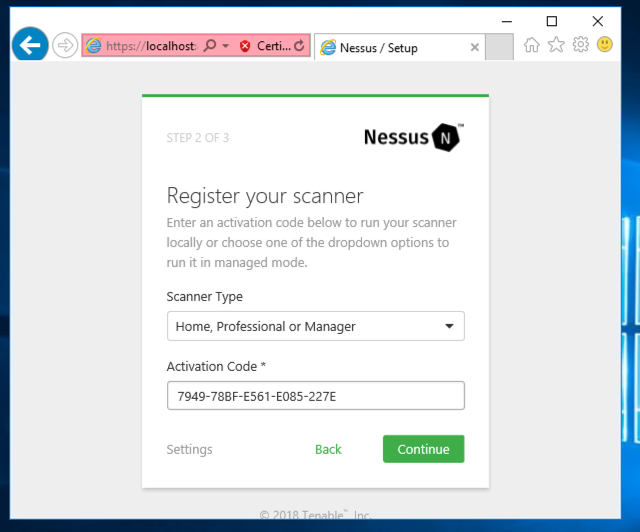The height and width of the screenshot is (532, 640).
Task: Click the search magnifier in address bar
Action: (210, 45)
